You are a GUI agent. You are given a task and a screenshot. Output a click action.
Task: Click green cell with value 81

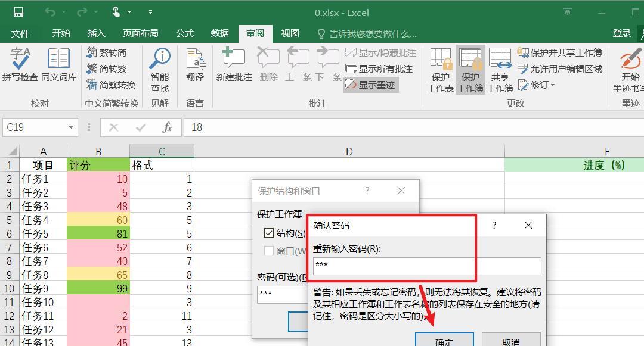[98, 233]
